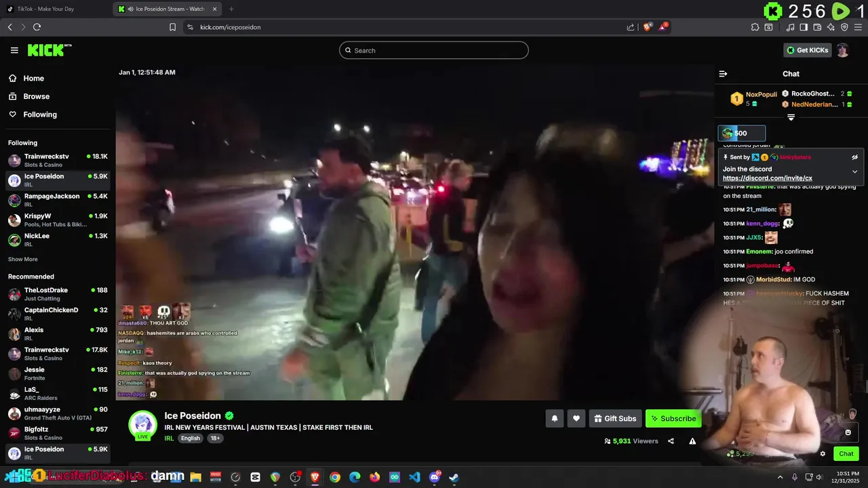Click the KICK logo
This screenshot has width=868, height=488.
(49, 50)
